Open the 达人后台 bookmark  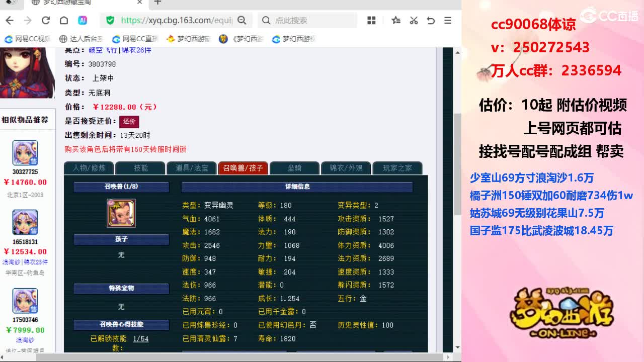point(80,38)
